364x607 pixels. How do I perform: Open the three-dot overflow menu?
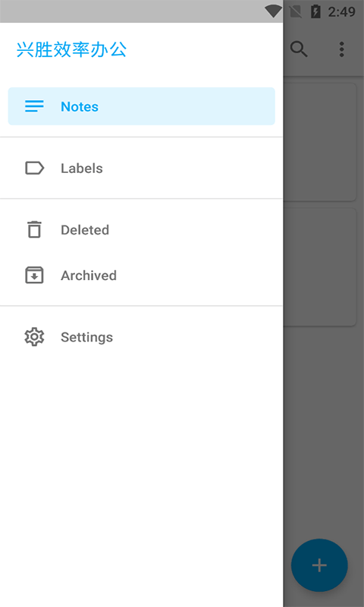[x=341, y=49]
